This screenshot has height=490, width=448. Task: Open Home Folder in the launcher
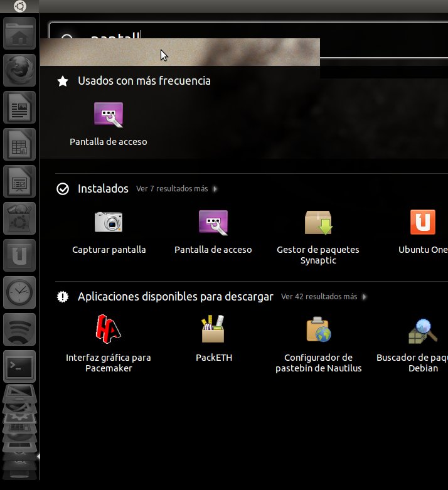[x=19, y=33]
